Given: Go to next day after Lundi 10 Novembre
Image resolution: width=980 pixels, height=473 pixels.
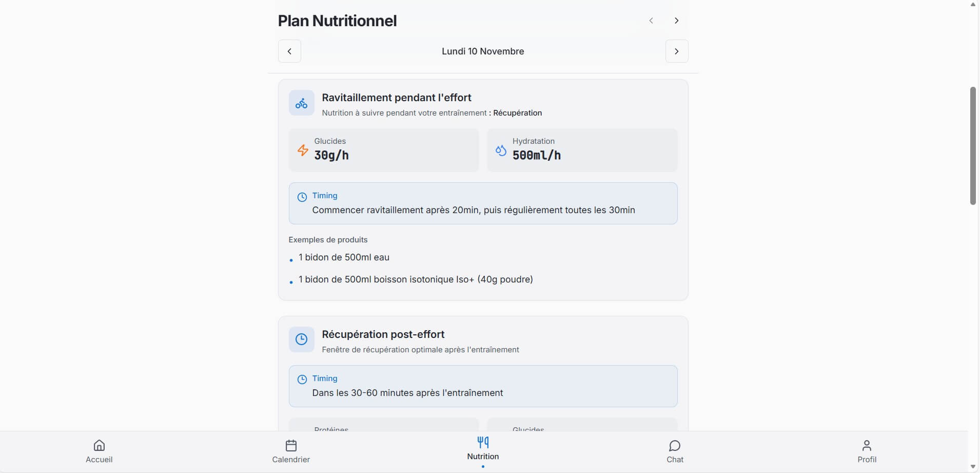Looking at the screenshot, I should (x=677, y=51).
